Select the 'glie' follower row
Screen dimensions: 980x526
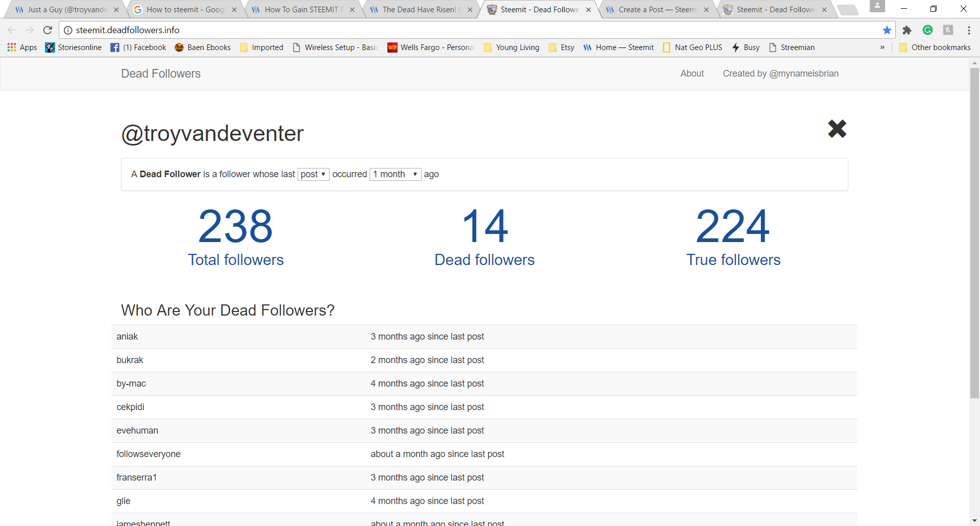(484, 501)
